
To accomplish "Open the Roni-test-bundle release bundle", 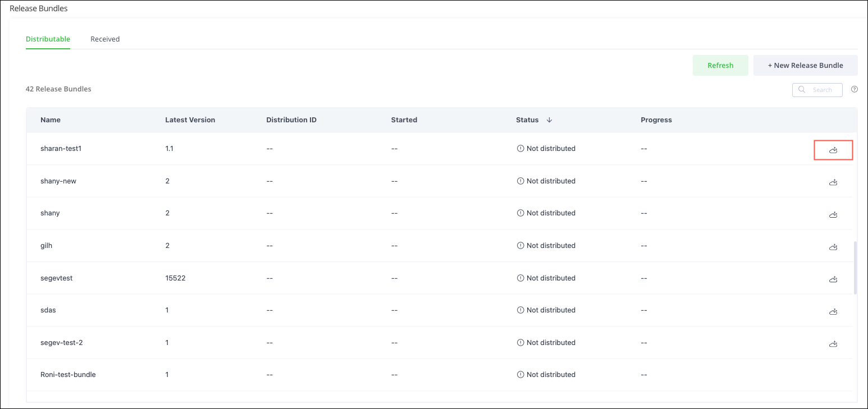I will pos(68,374).
